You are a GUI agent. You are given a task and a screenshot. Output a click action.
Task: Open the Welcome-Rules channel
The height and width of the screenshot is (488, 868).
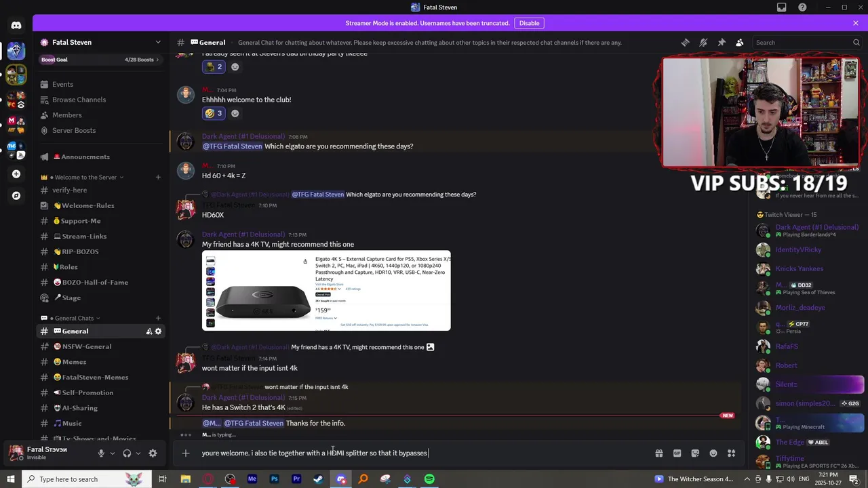101,205
